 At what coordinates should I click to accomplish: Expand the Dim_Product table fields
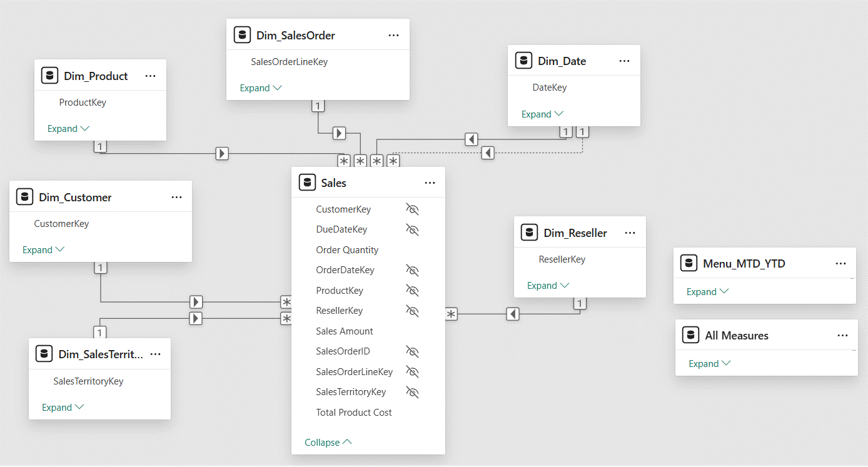(68, 129)
